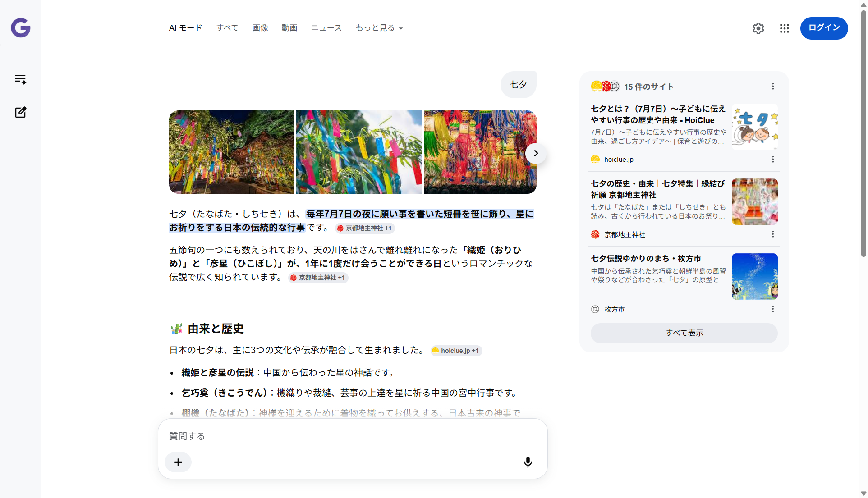Open more options for the hoiclue.jp source
Viewport: 868px width, 498px height.
(x=773, y=160)
